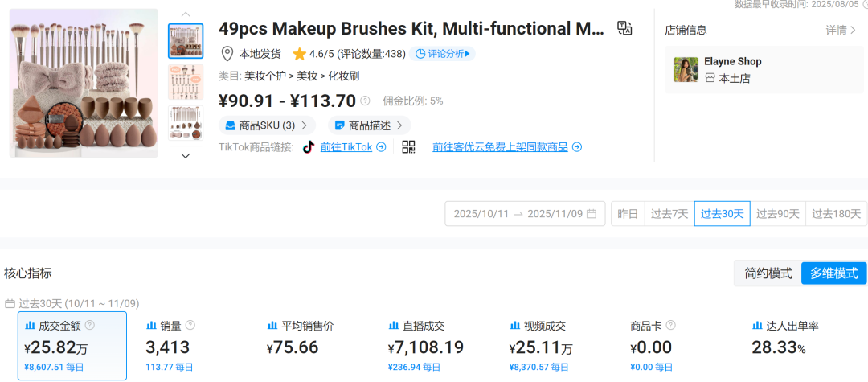
Task: Open the 详情 store details link
Action: pos(840,30)
